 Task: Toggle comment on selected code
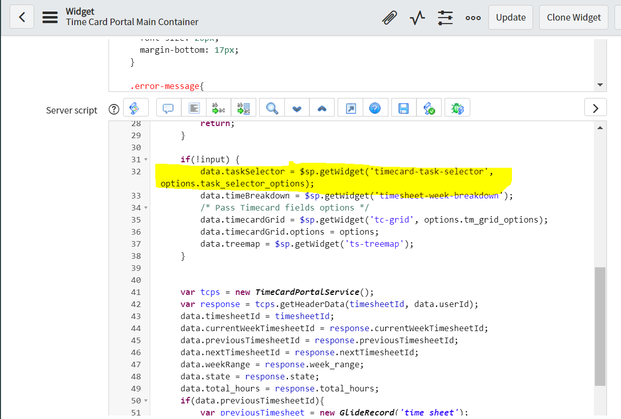[168, 108]
